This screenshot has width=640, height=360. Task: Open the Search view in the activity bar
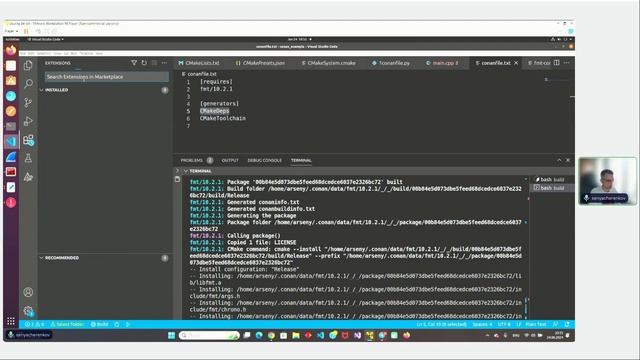point(28,84)
